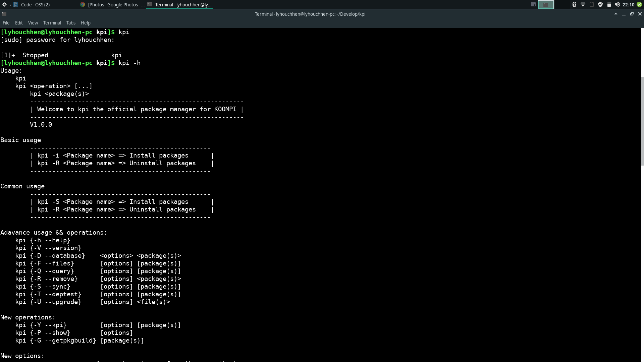Click the '[sudo] password for lyhouchhen:' line
Viewport: 644px width, 362px height.
pos(57,40)
